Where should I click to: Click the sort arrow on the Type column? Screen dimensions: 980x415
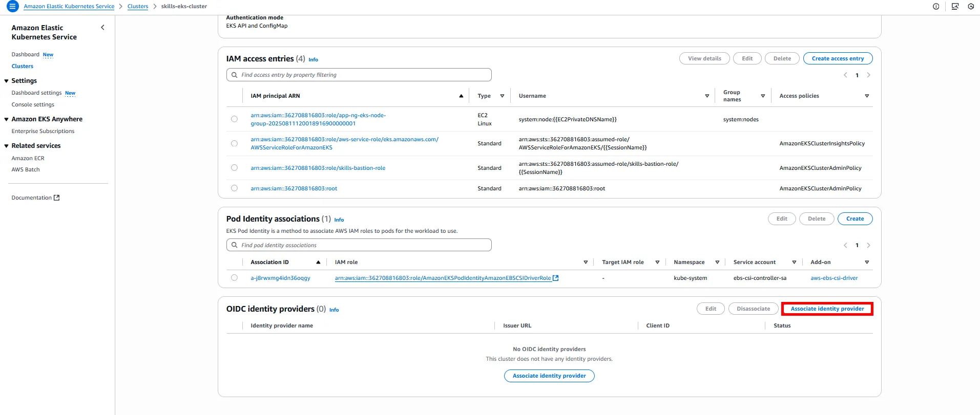click(502, 96)
